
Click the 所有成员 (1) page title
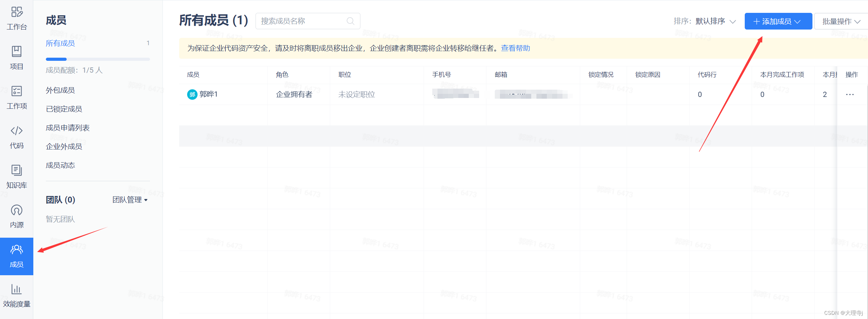[214, 21]
